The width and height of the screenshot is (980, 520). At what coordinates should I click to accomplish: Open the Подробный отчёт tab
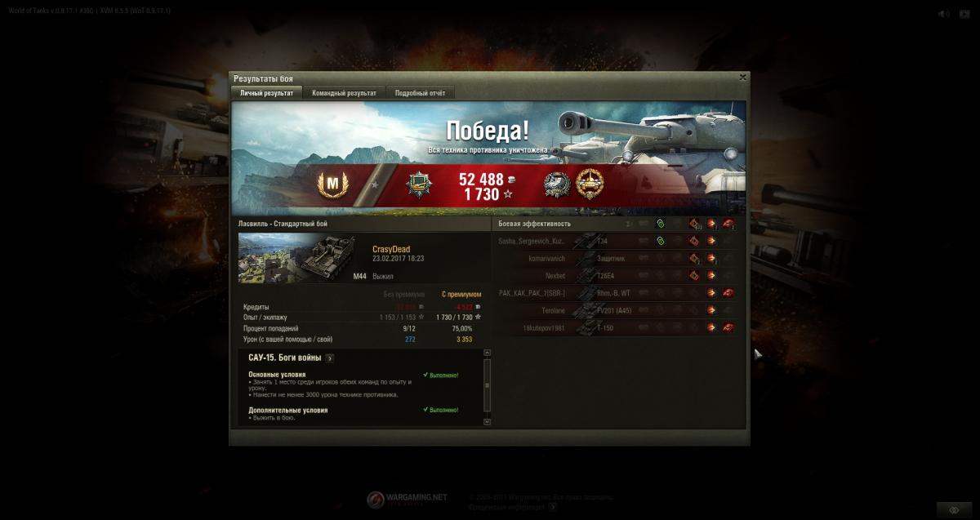coord(420,93)
